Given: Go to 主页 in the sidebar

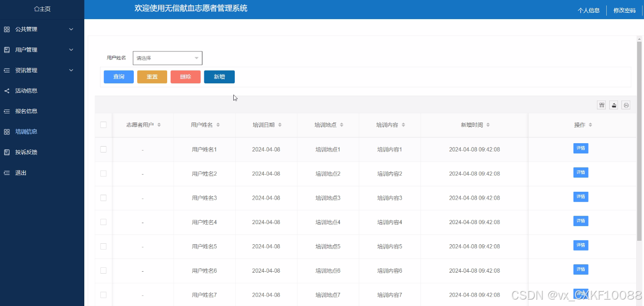Looking at the screenshot, I should coord(42,9).
